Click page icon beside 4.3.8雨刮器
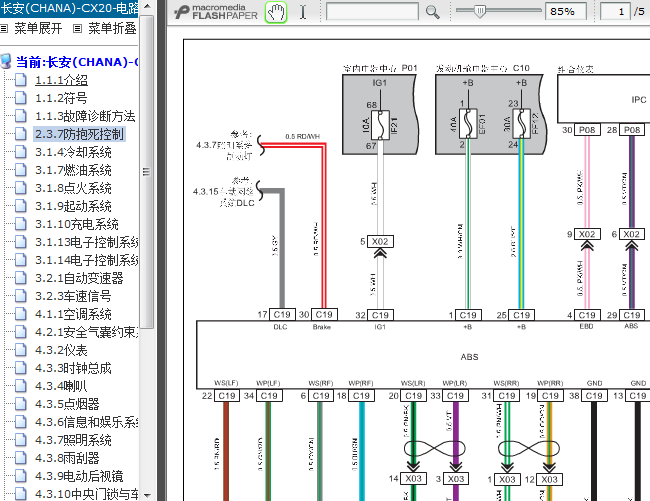The width and height of the screenshot is (650, 501). click(21, 458)
